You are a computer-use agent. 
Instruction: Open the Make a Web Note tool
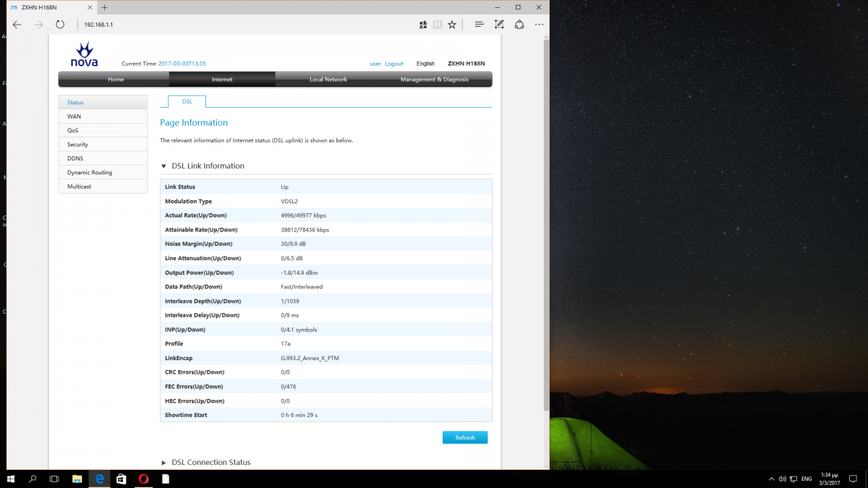(499, 25)
